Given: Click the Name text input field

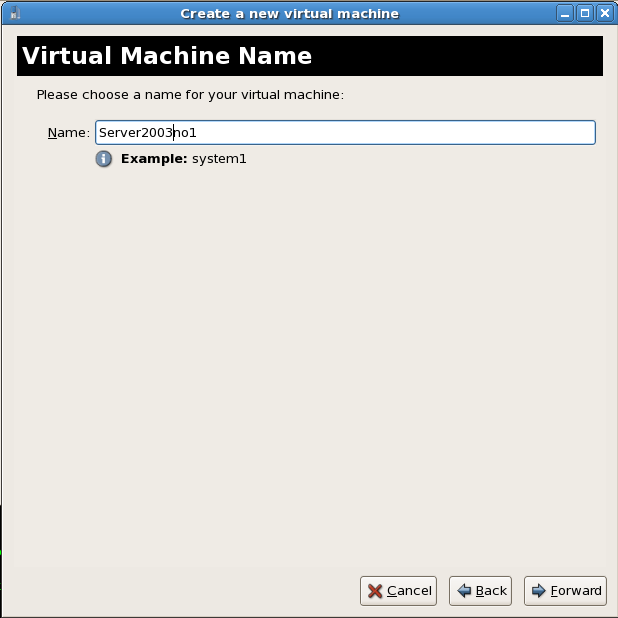Looking at the screenshot, I should [345, 132].
